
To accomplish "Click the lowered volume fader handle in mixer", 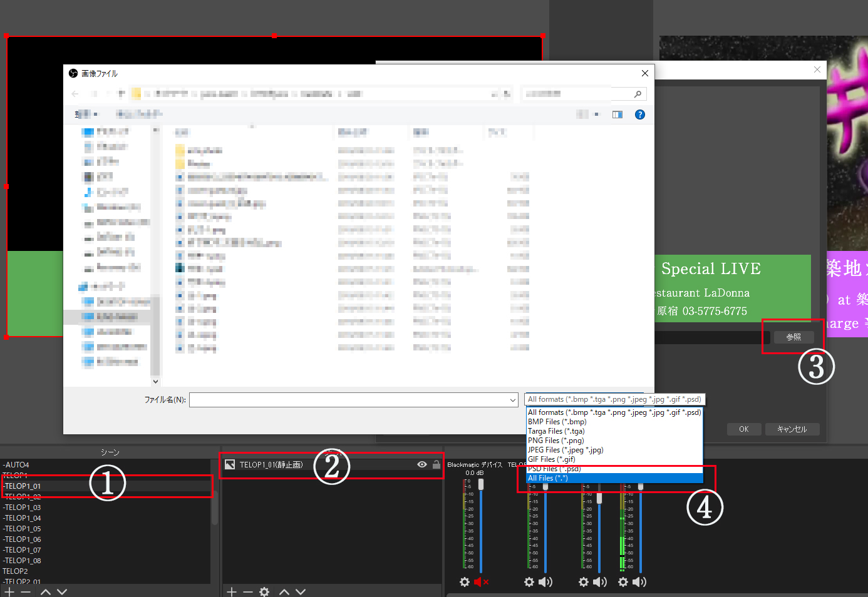I will (x=599, y=498).
